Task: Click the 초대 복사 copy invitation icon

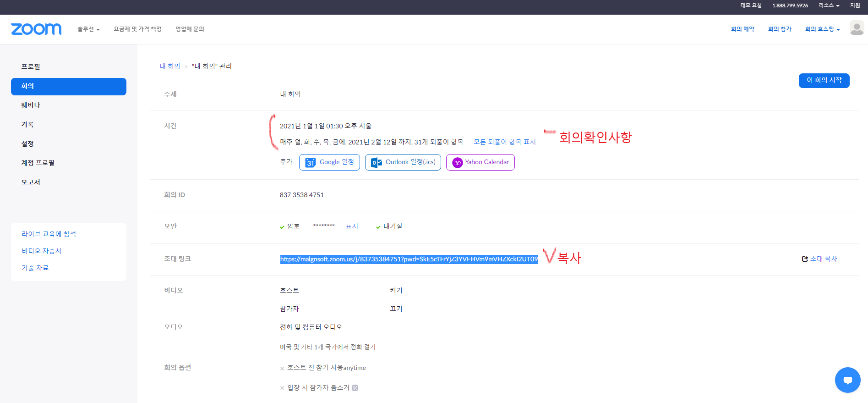Action: [x=805, y=259]
